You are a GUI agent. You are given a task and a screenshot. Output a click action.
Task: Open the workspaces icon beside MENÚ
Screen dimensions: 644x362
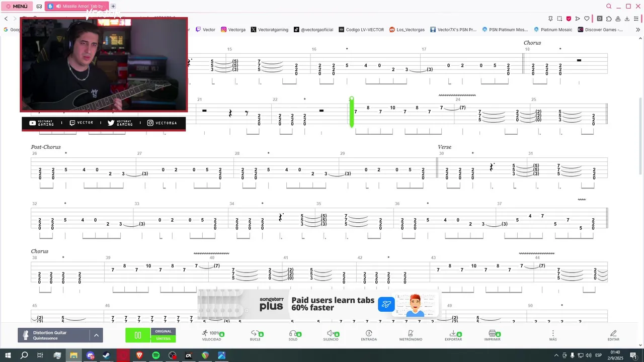[x=39, y=7]
